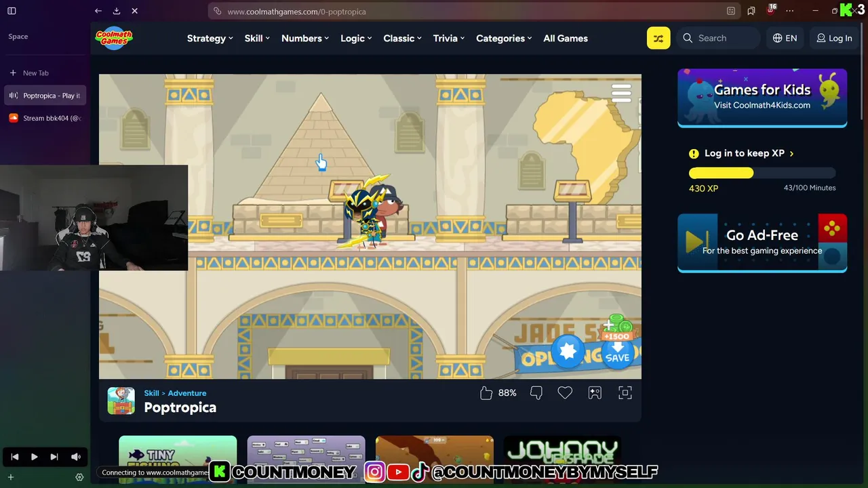Click the Poptropica game thumbnail icon

pos(121,401)
